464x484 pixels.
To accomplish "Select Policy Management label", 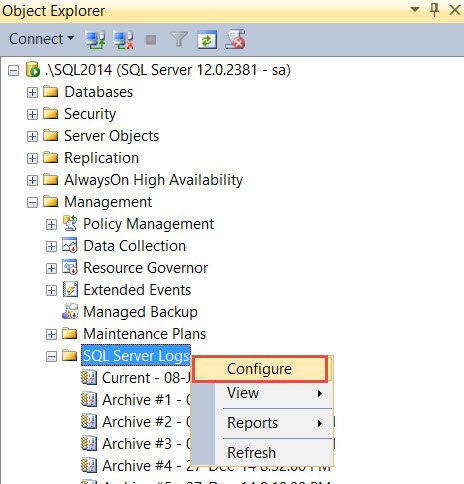I will pos(148,224).
